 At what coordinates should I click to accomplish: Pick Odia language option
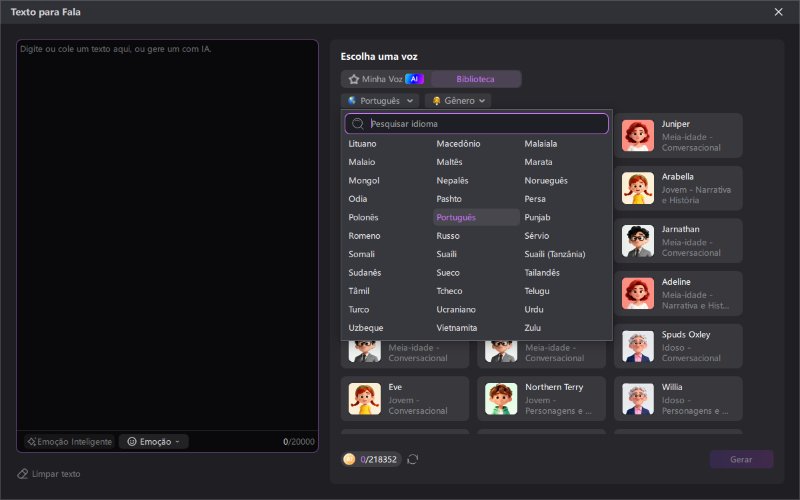click(358, 199)
